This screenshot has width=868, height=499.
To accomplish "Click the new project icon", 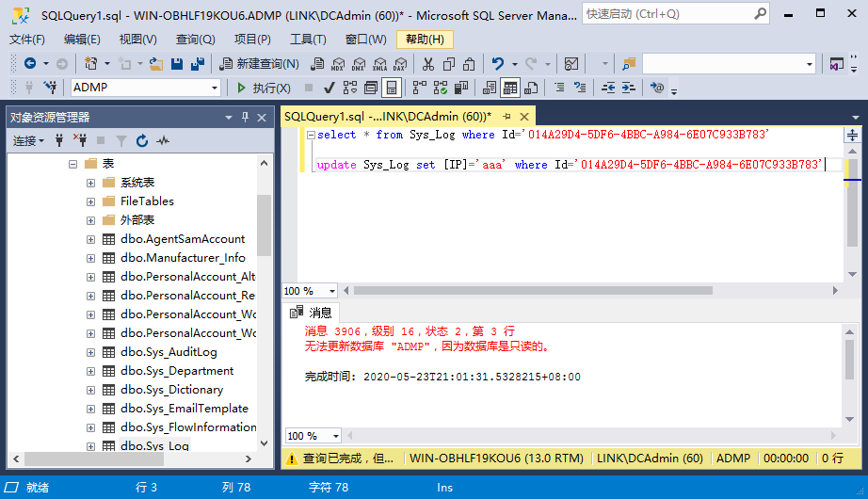I will [90, 64].
